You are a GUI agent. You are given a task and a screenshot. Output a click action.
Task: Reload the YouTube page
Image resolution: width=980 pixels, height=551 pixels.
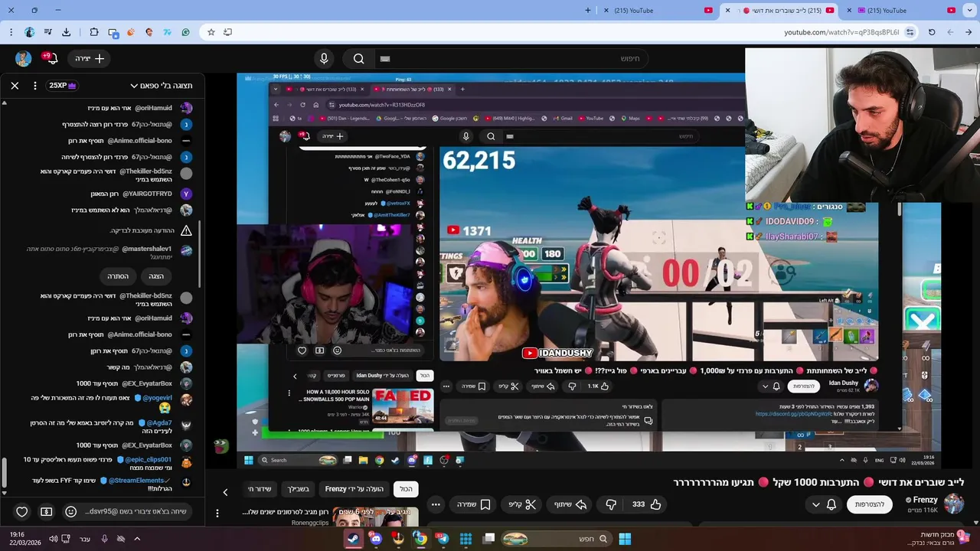coord(932,32)
